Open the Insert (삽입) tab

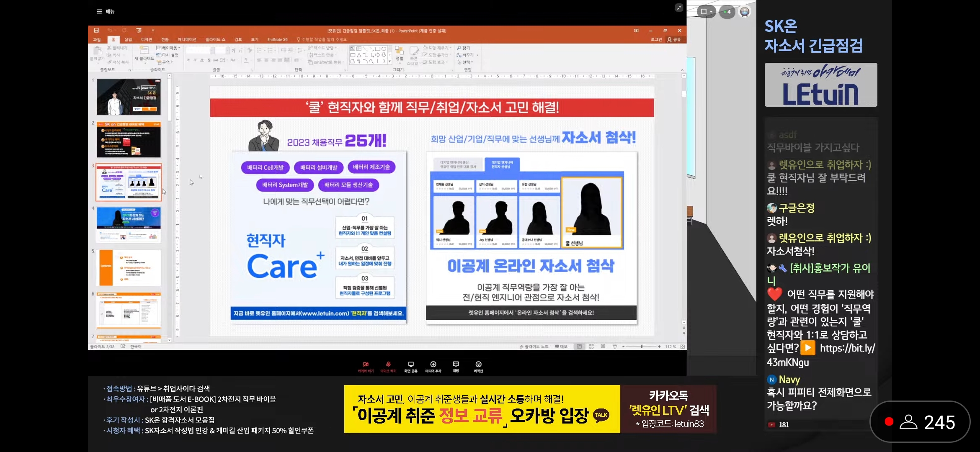(x=128, y=40)
